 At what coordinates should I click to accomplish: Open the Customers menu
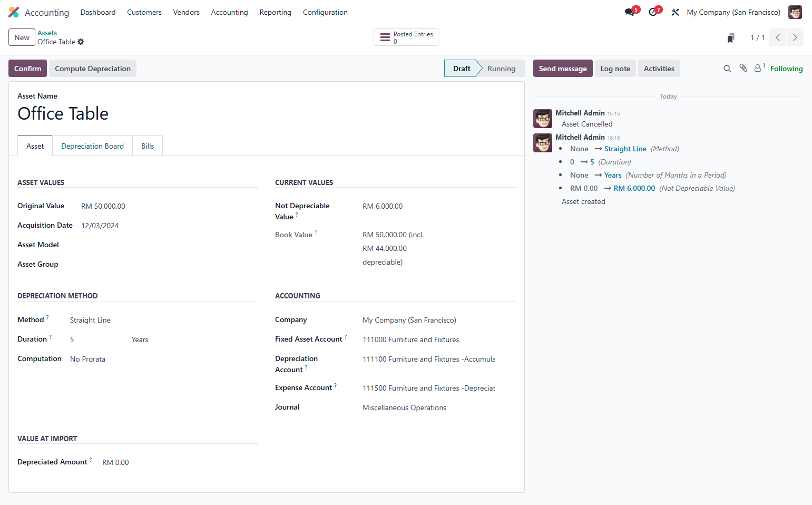point(144,12)
